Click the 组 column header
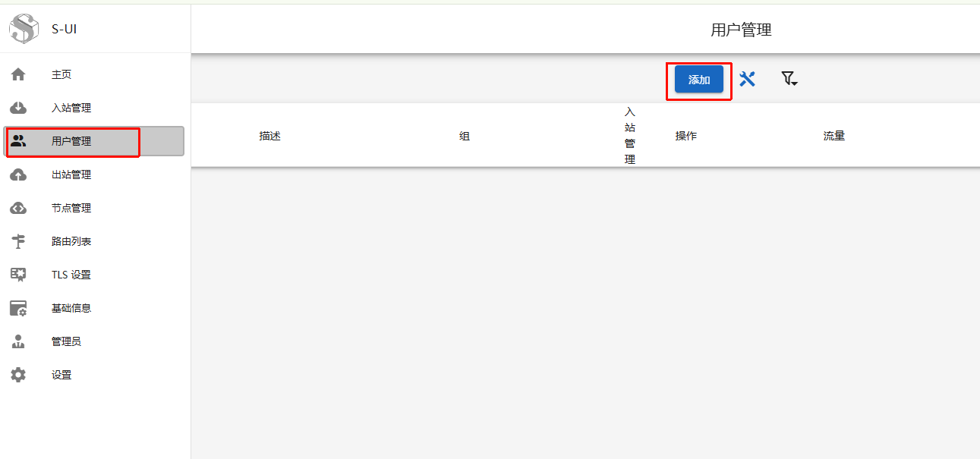This screenshot has height=459, width=980. pos(465,136)
